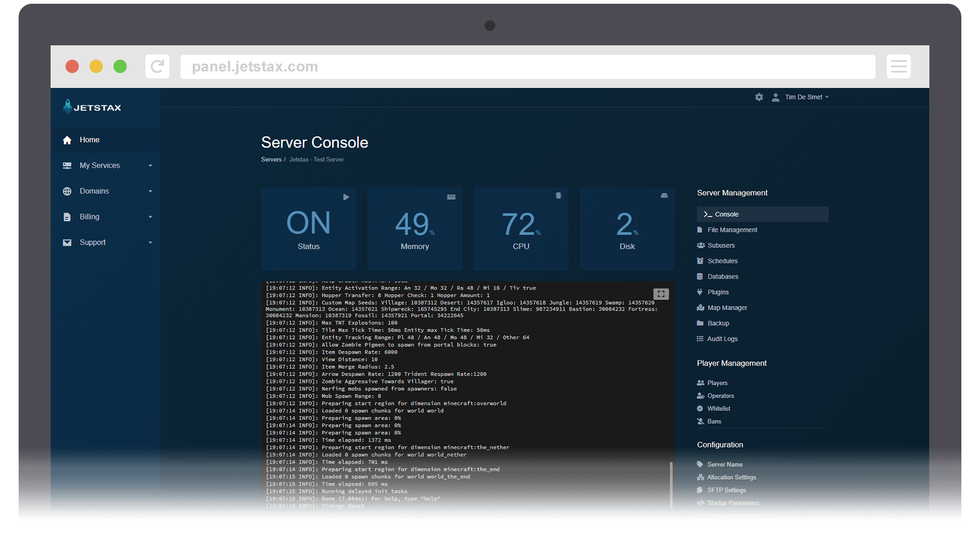Click the Schedules clock icon
Image resolution: width=980 pixels, height=533 pixels.
click(700, 261)
